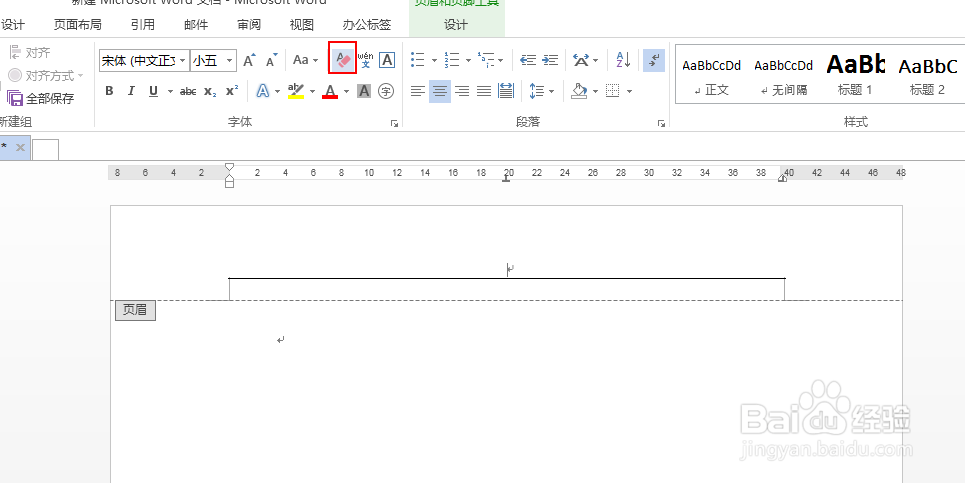Open the 邮件 tab

coord(196,25)
